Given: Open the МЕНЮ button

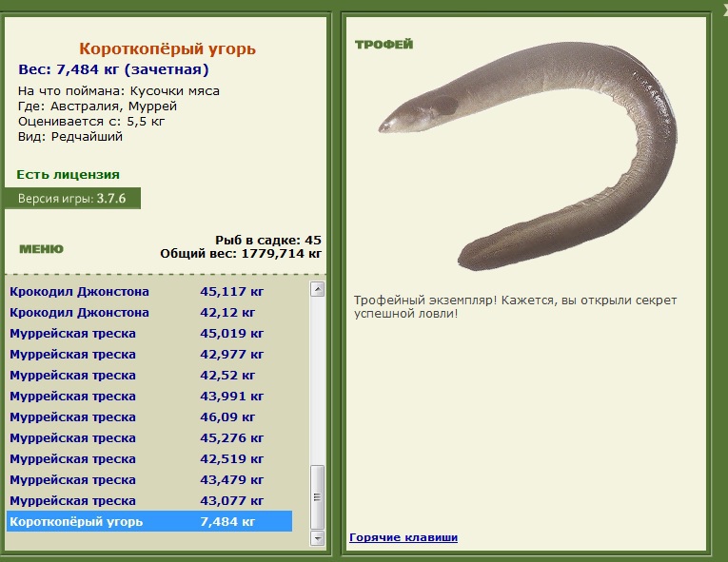Looking at the screenshot, I should click(41, 249).
